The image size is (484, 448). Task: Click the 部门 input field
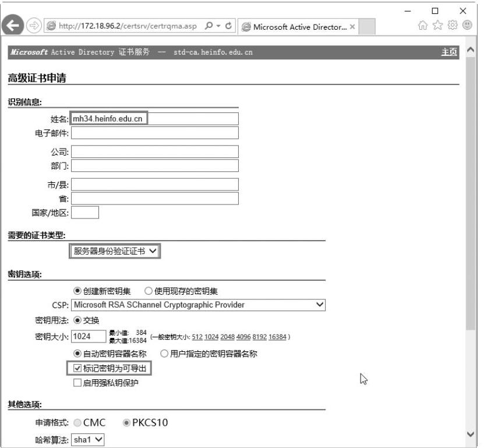pos(155,166)
